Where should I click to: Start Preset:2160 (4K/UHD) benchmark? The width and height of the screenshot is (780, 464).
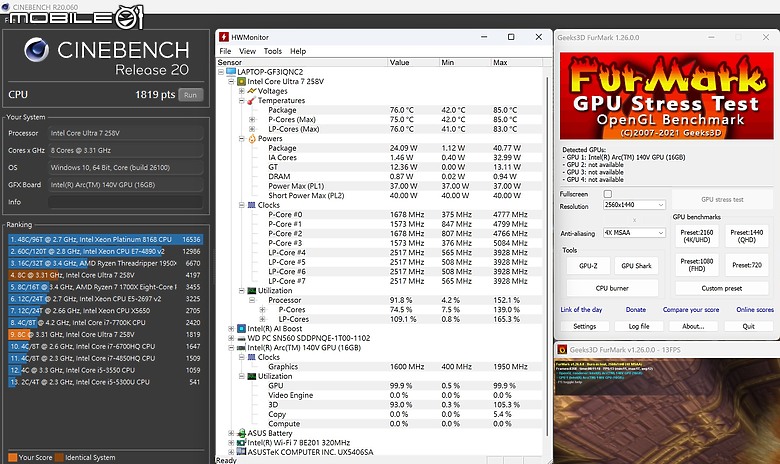click(697, 236)
